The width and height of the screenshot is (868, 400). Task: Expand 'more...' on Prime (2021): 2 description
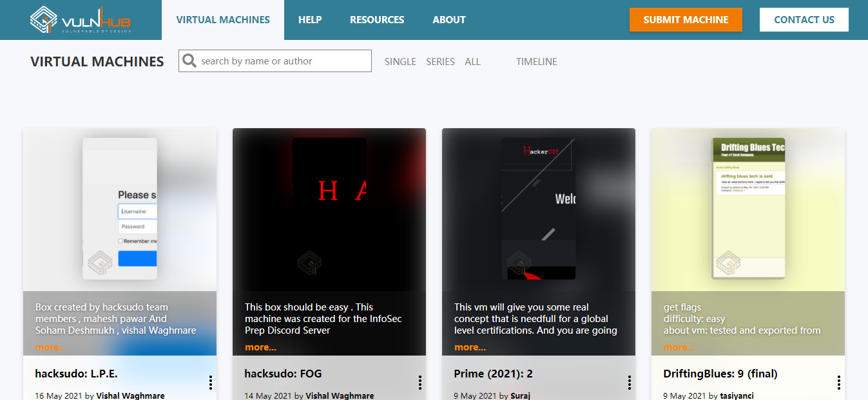click(470, 347)
